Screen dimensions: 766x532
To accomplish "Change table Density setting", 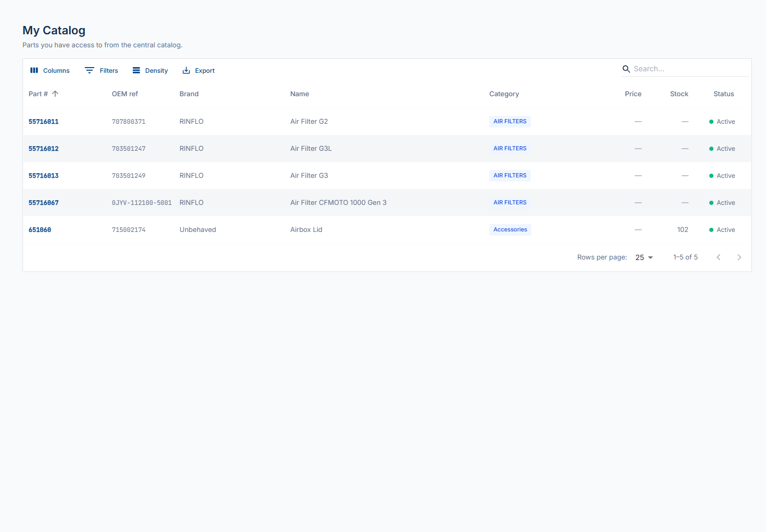I will (150, 70).
